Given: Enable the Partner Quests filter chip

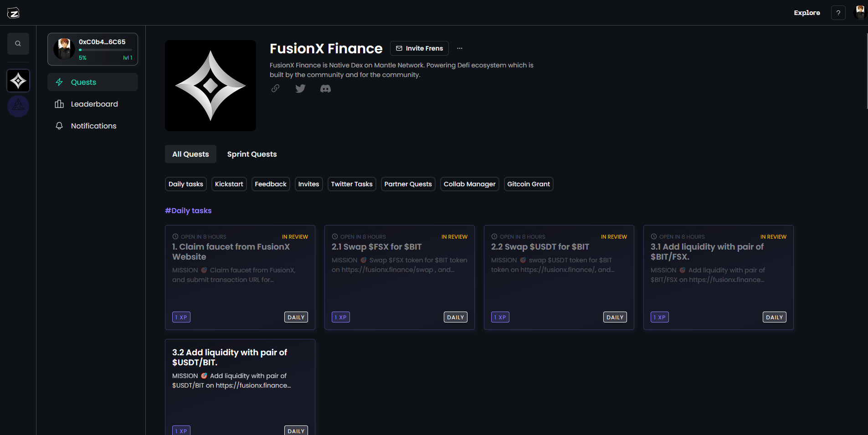Looking at the screenshot, I should point(408,184).
